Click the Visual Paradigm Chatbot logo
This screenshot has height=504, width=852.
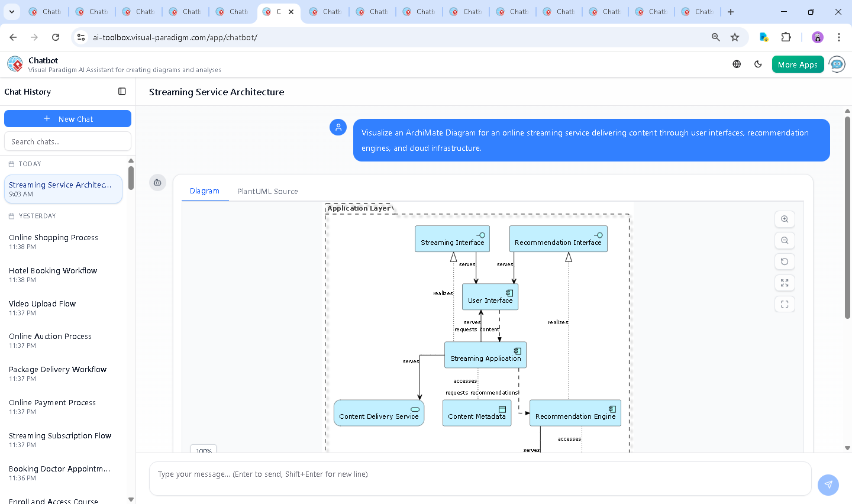point(14,64)
